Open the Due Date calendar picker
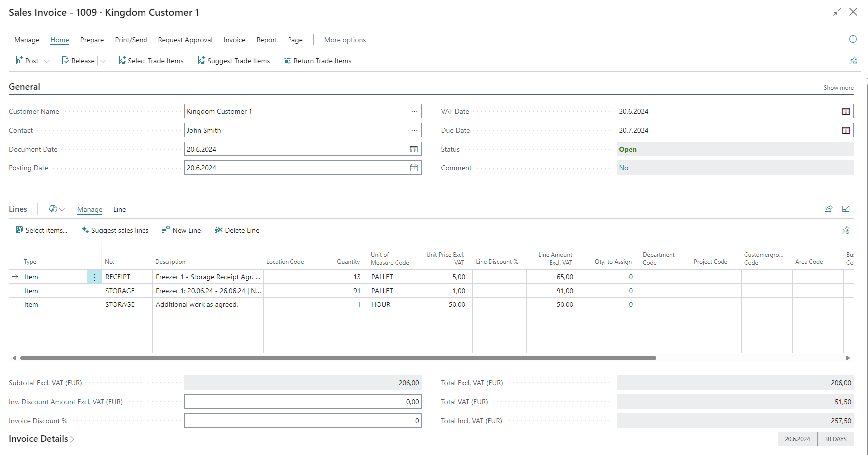 coord(846,130)
